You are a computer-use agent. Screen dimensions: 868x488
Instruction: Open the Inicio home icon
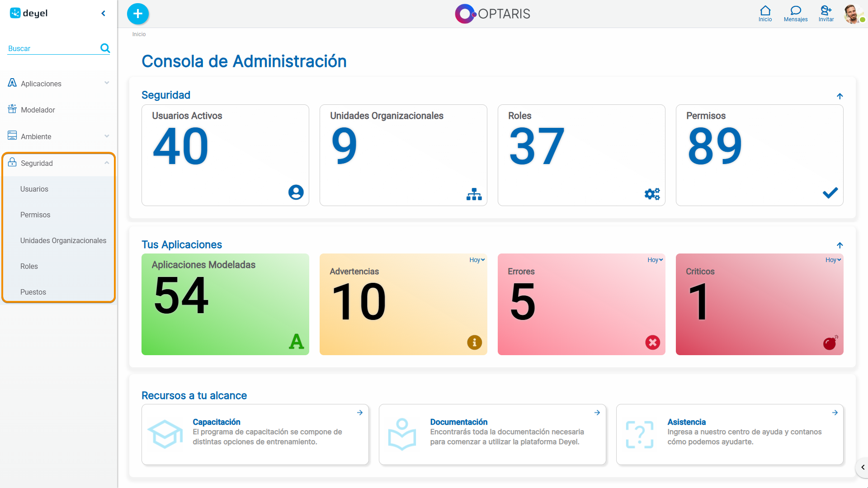click(x=765, y=11)
